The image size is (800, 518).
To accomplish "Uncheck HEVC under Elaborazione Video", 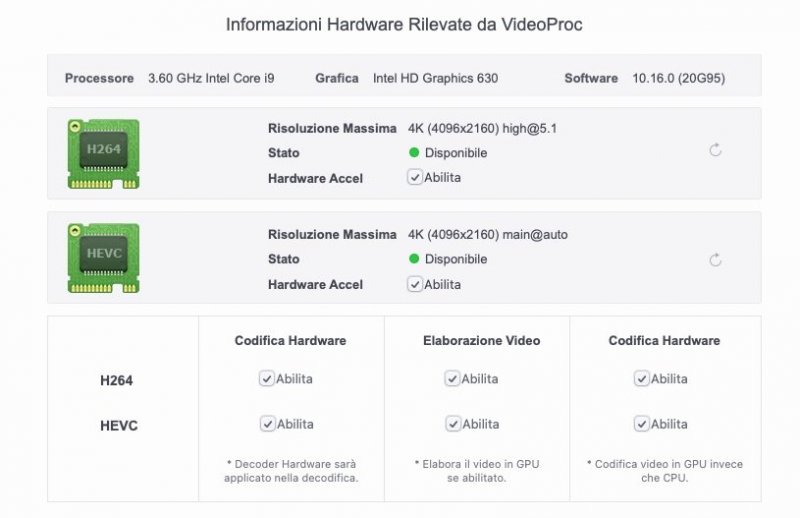I will coord(452,424).
